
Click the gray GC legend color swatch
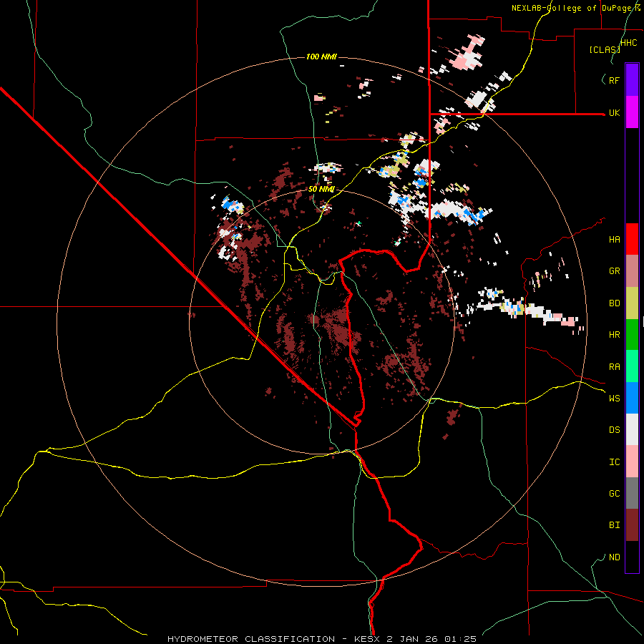click(x=632, y=493)
